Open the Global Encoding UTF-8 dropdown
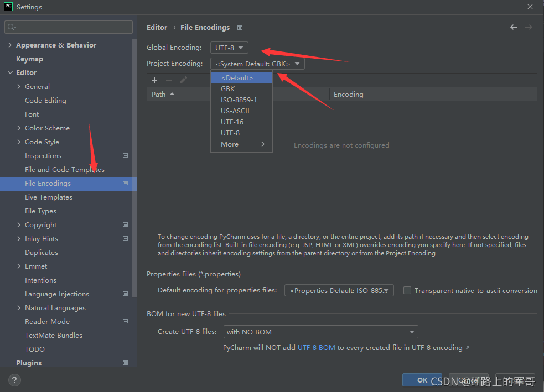 229,48
